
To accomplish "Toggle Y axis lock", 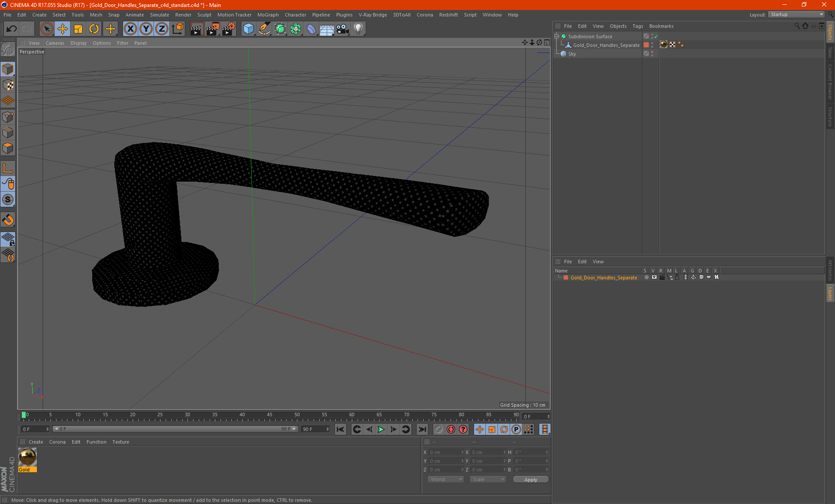I will (x=146, y=29).
